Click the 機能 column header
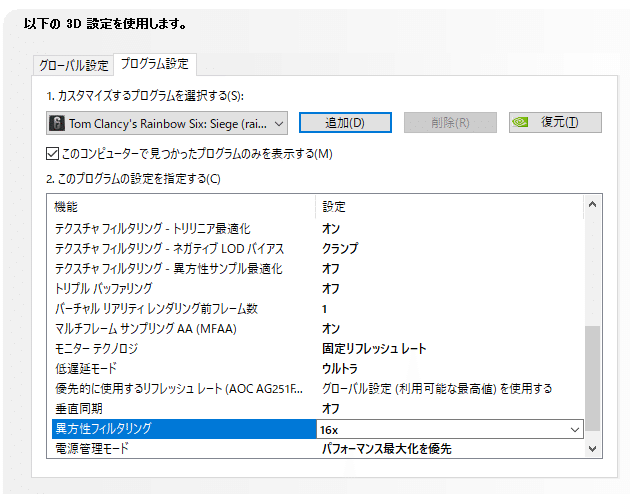The height and width of the screenshot is (494, 630). click(x=66, y=207)
